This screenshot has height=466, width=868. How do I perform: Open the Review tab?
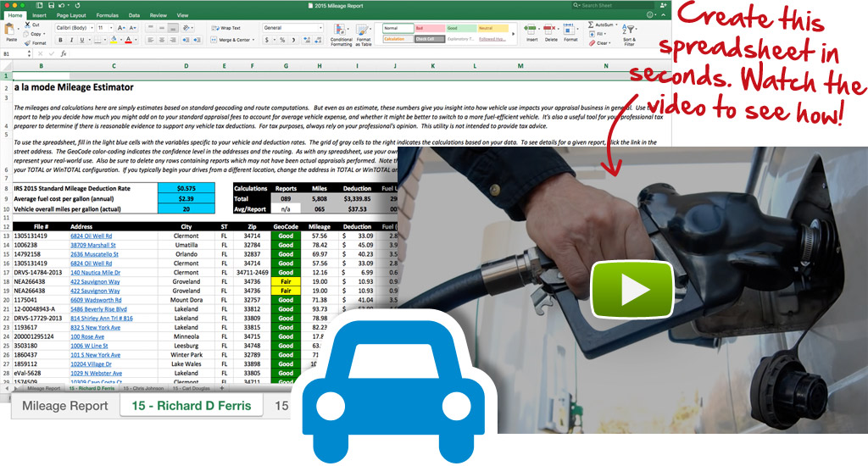point(158,15)
